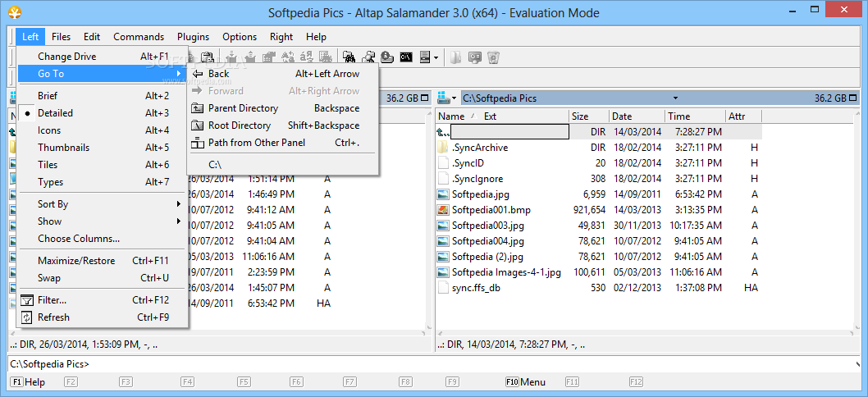Click the Change Case 'a8' toolbar icon
Image resolution: width=868 pixels, height=397 pixels.
click(x=307, y=57)
